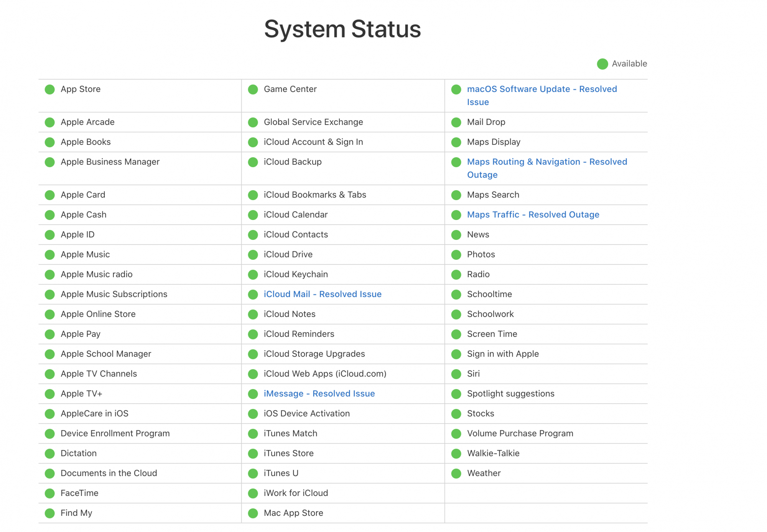Open iMessage Resolved Issue link
Image resolution: width=767 pixels, height=532 pixels.
[x=319, y=394]
